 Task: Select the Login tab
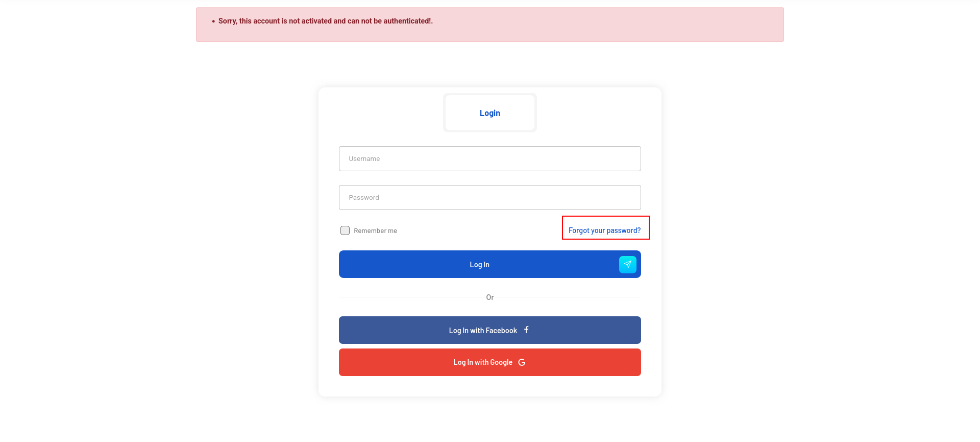(x=490, y=113)
